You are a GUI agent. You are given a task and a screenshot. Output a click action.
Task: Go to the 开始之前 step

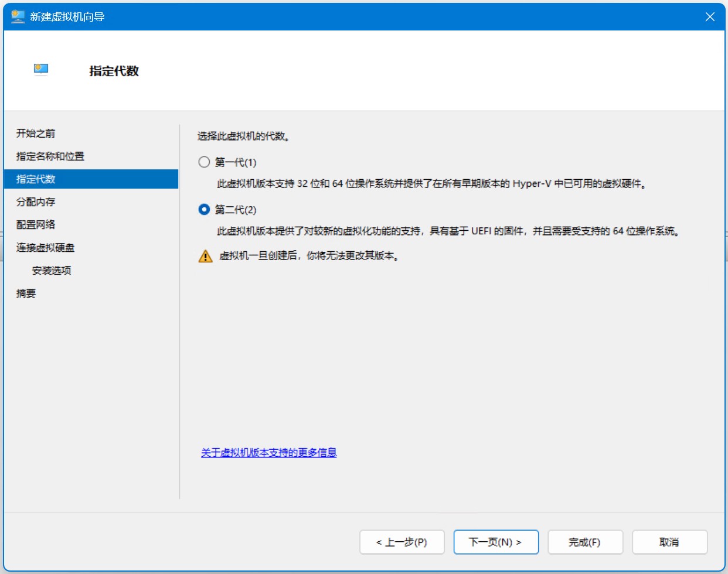(x=36, y=134)
